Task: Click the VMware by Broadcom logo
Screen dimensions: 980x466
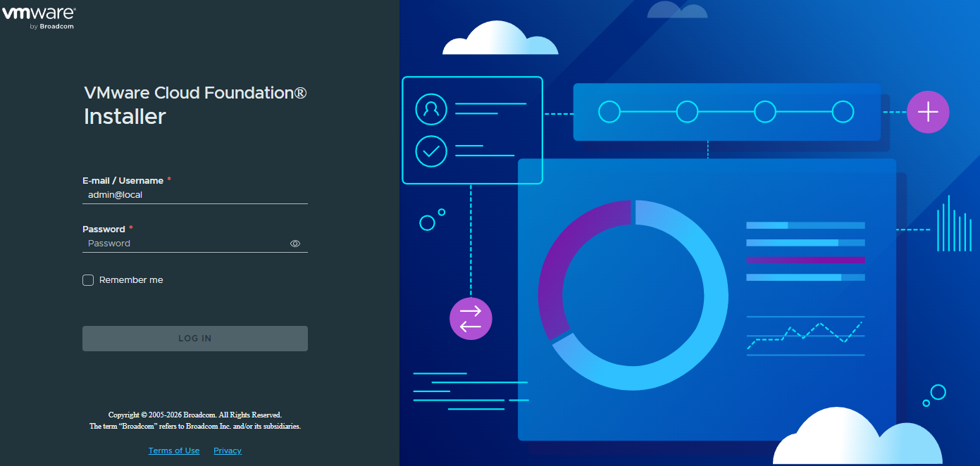Action: (38, 18)
